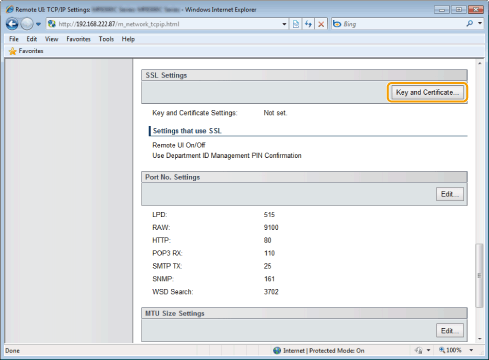Click 'Internet | Protected Mode: On' status text
The width and height of the screenshot is (489, 360).
[324, 351]
